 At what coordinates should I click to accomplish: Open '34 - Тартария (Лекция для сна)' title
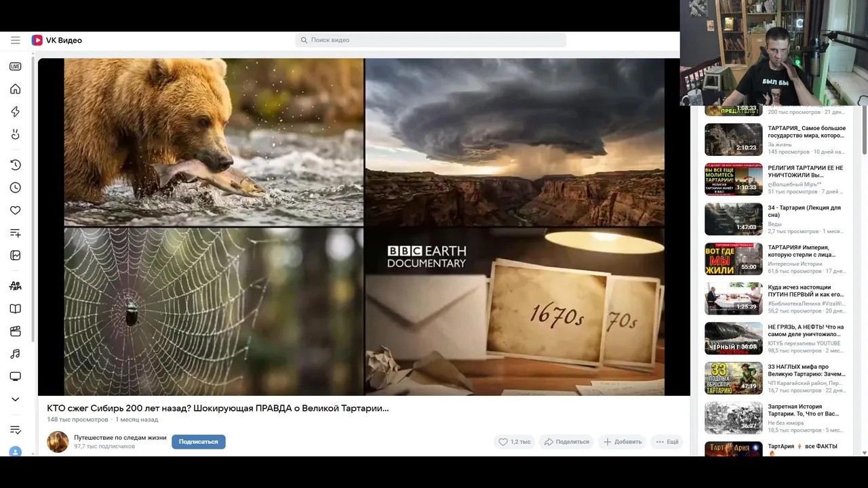[x=804, y=211]
